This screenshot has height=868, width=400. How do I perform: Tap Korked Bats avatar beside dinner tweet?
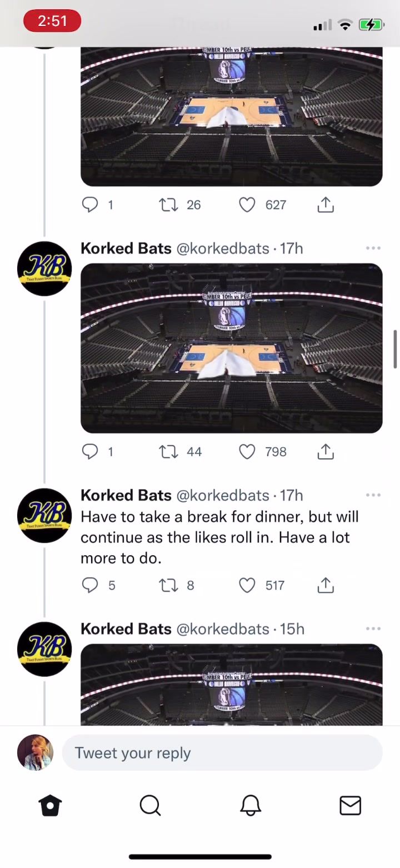44,515
